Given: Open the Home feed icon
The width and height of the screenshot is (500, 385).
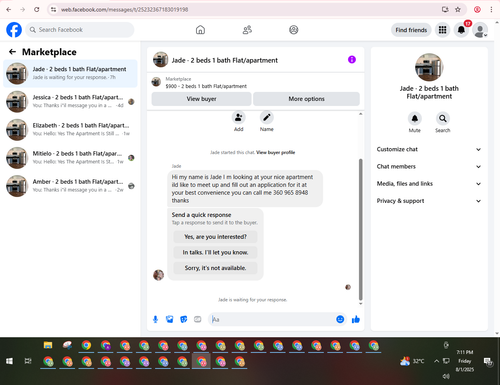Looking at the screenshot, I should click(200, 30).
